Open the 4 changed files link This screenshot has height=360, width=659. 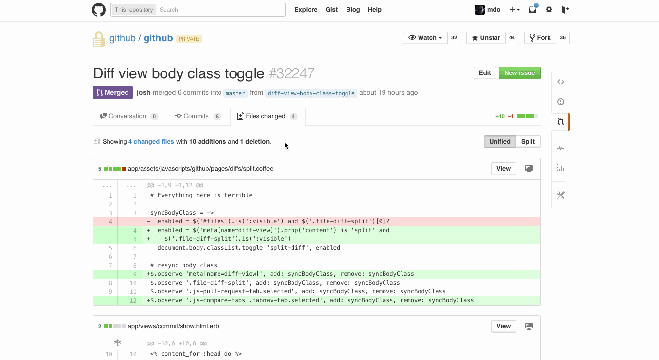pos(151,142)
